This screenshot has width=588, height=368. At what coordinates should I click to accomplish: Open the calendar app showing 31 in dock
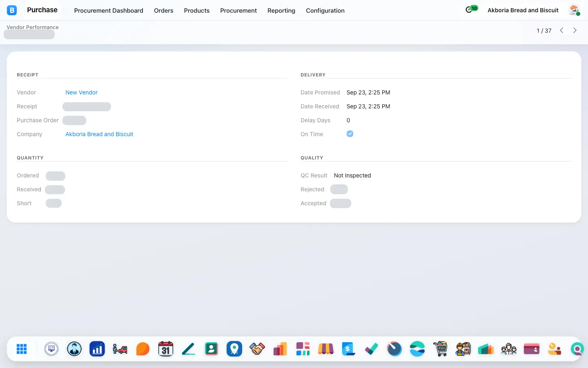tap(166, 349)
